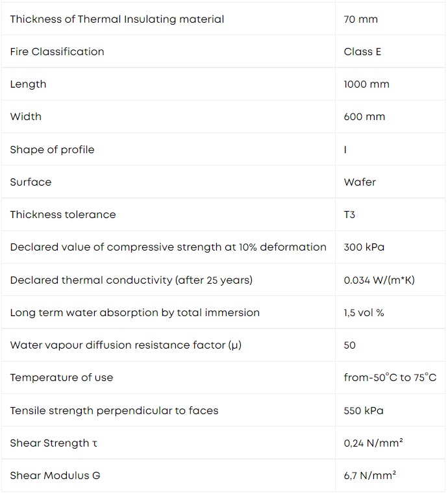Select the Class E value cell
This screenshot has width=448, height=494.
click(x=362, y=52)
